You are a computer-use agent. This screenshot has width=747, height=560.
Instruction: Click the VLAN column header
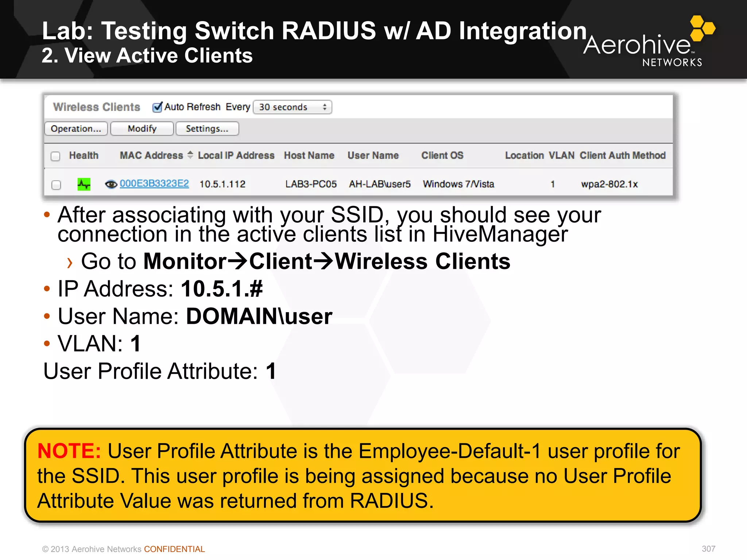tap(561, 155)
